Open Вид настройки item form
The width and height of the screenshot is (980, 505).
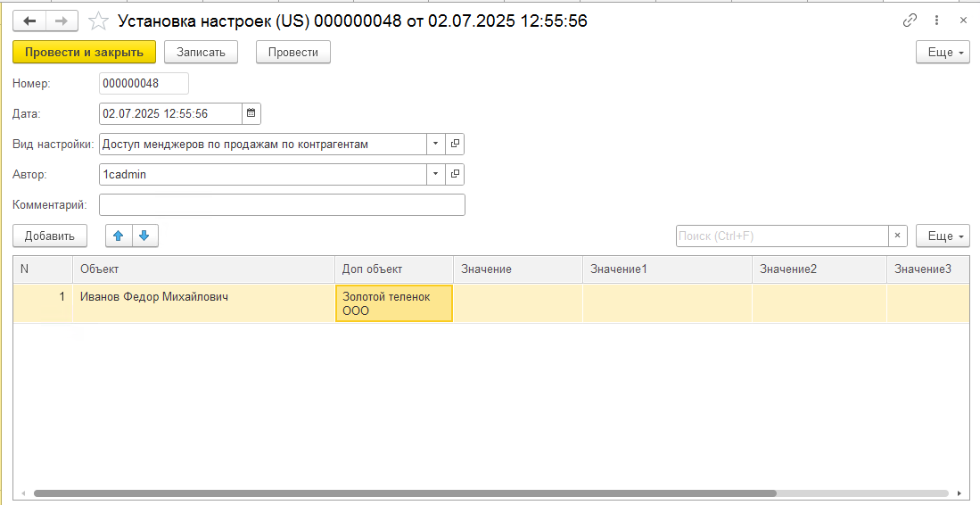(455, 144)
